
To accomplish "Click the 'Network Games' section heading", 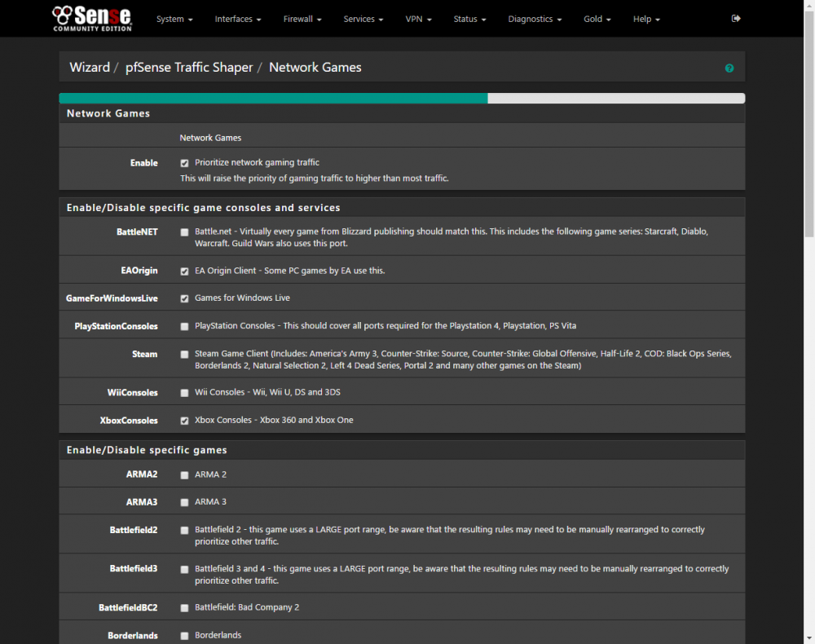I will (108, 113).
